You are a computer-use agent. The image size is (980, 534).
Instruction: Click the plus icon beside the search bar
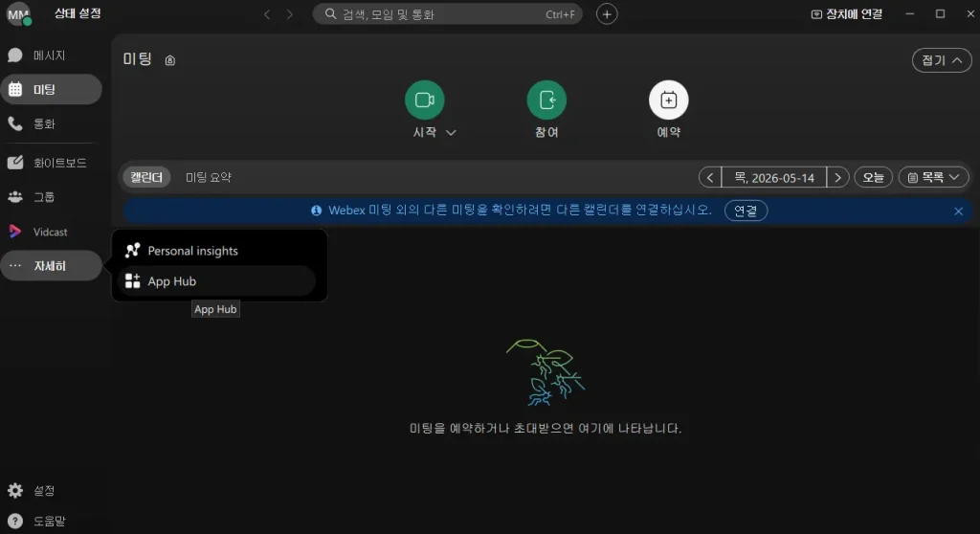click(x=606, y=13)
